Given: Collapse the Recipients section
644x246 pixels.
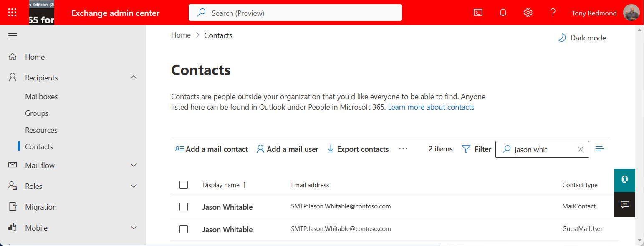Looking at the screenshot, I should coord(134,77).
